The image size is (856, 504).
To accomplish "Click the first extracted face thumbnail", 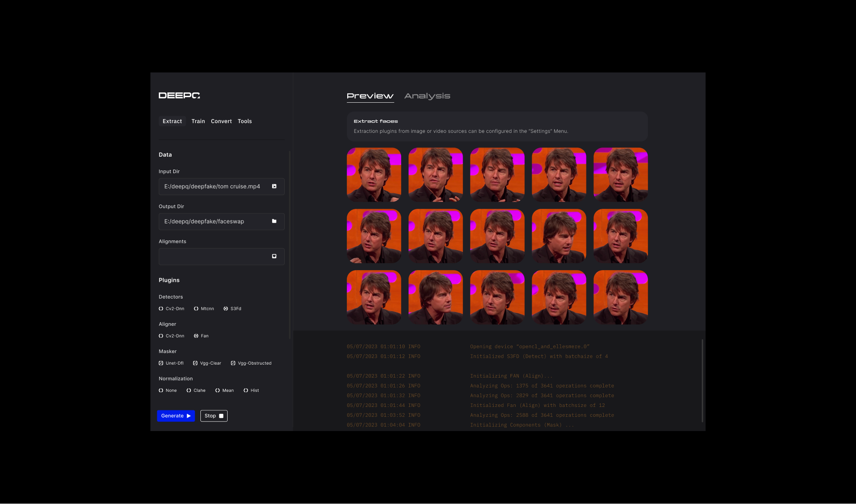I will pyautogui.click(x=374, y=175).
